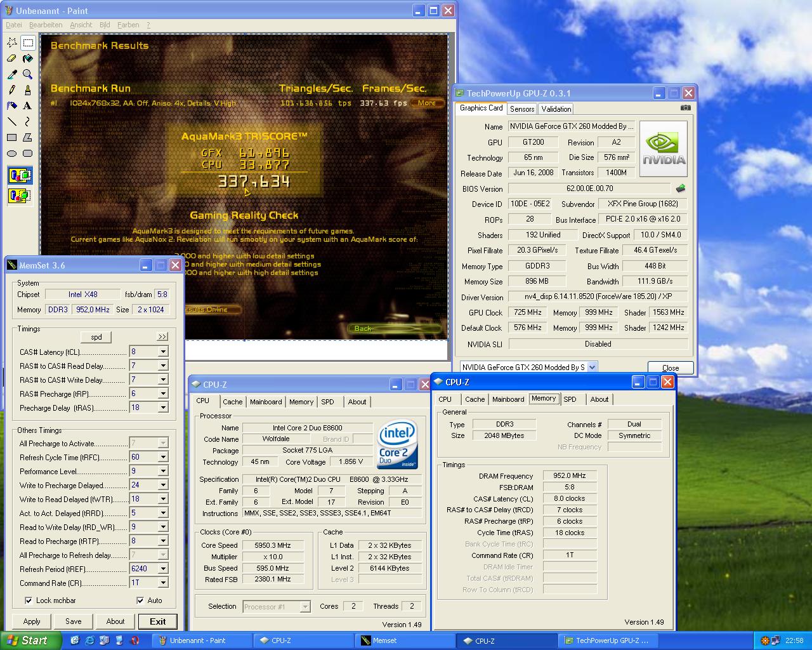Open SPD tab in the memory-timings CPU-Z window
The height and width of the screenshot is (650, 812).
[570, 399]
